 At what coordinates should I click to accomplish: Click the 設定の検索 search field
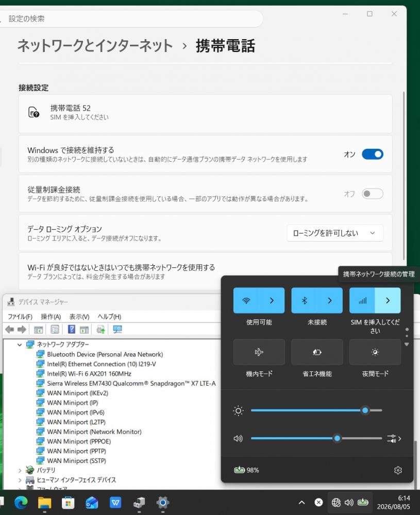(x=131, y=19)
